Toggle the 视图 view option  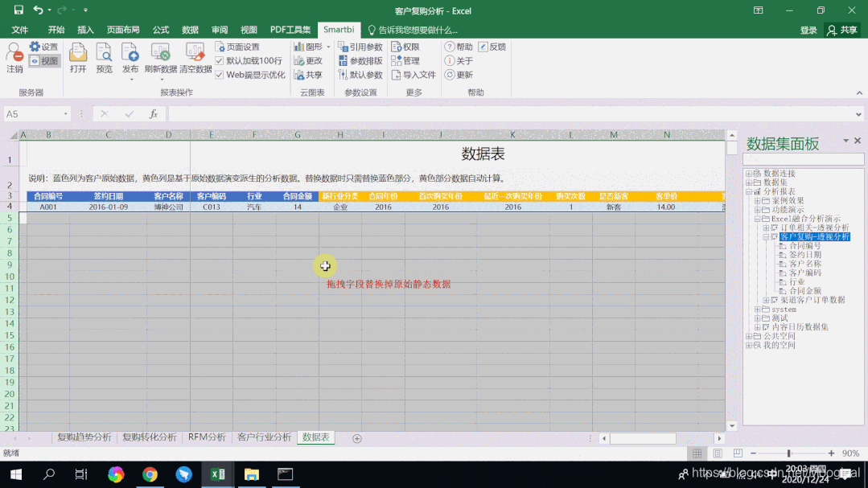click(x=45, y=60)
